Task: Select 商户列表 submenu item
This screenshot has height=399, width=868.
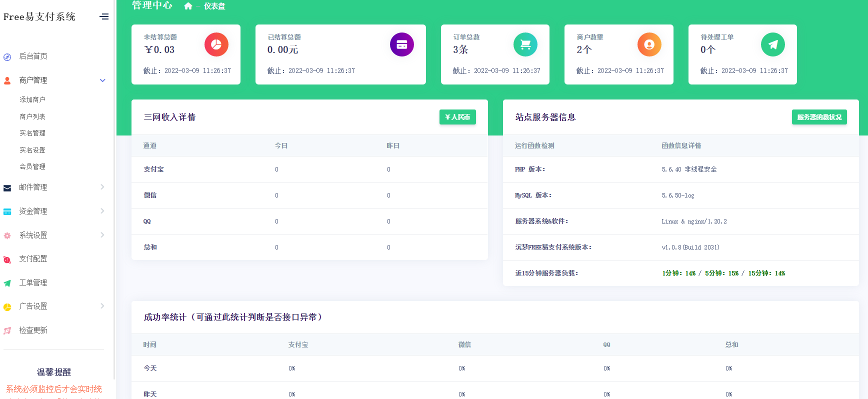Action: point(32,116)
